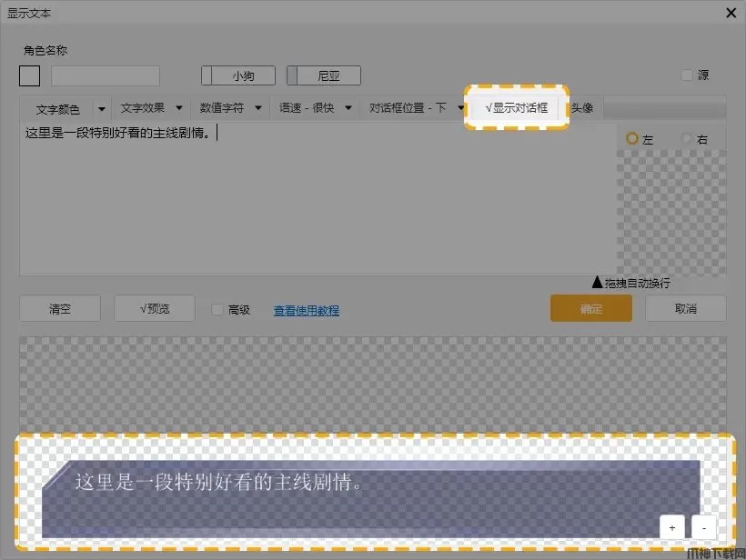
Task: Click the plus zoom button in preview
Action: (x=672, y=527)
